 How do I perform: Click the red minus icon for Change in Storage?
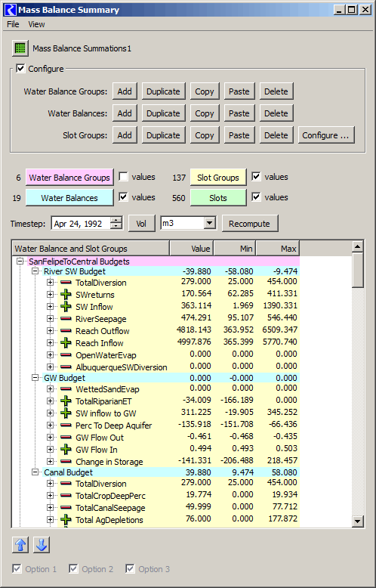[x=66, y=461]
